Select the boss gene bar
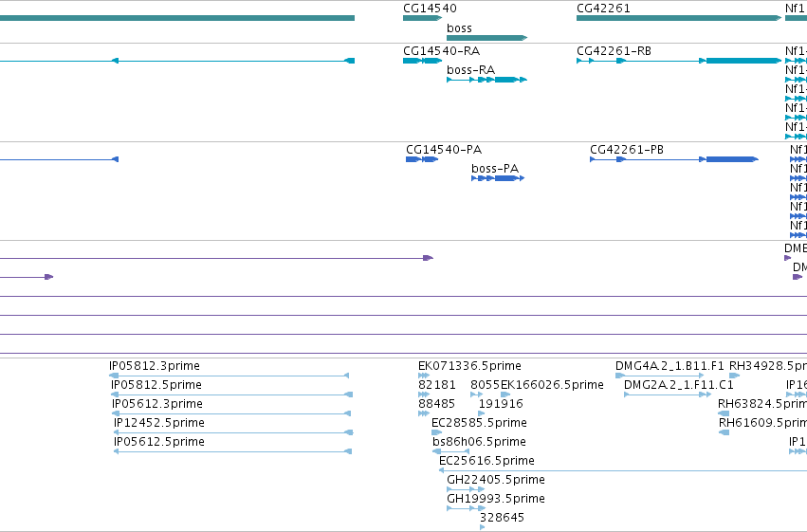807x532 pixels. click(486, 38)
